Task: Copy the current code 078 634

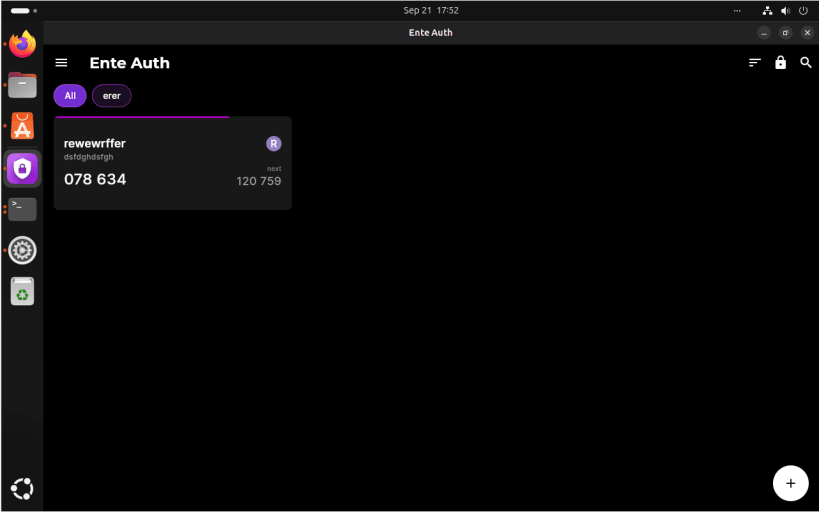Action: [x=95, y=179]
